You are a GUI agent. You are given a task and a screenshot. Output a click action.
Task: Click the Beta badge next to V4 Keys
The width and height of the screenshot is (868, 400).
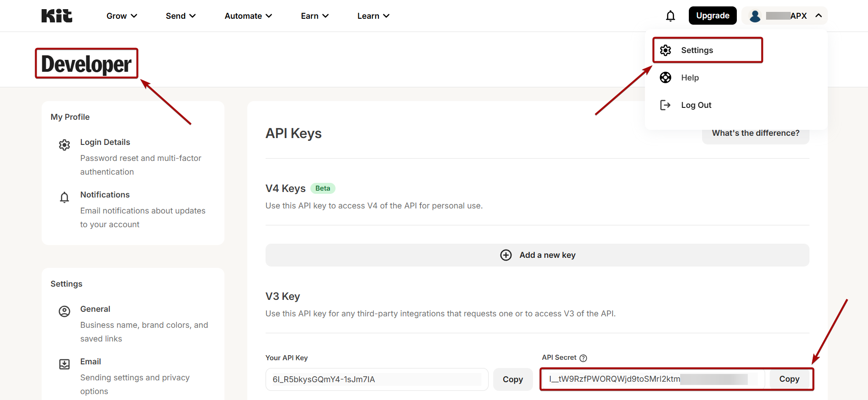pos(323,188)
